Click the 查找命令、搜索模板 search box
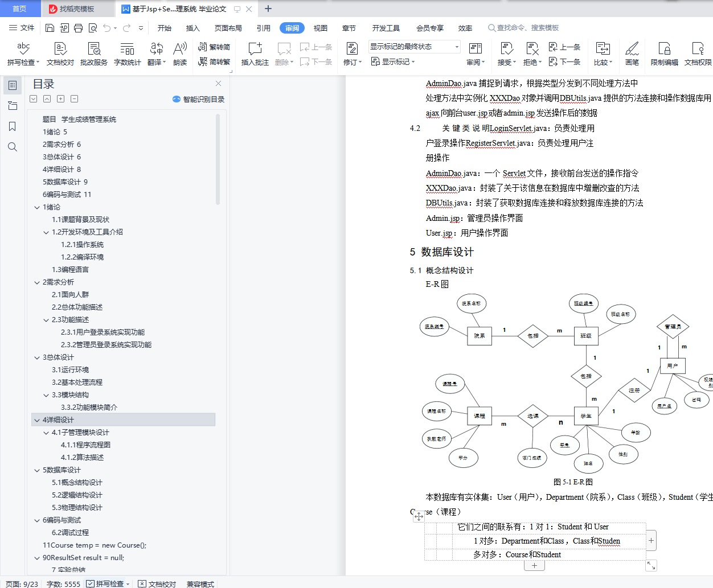The image size is (713, 588). point(523,28)
